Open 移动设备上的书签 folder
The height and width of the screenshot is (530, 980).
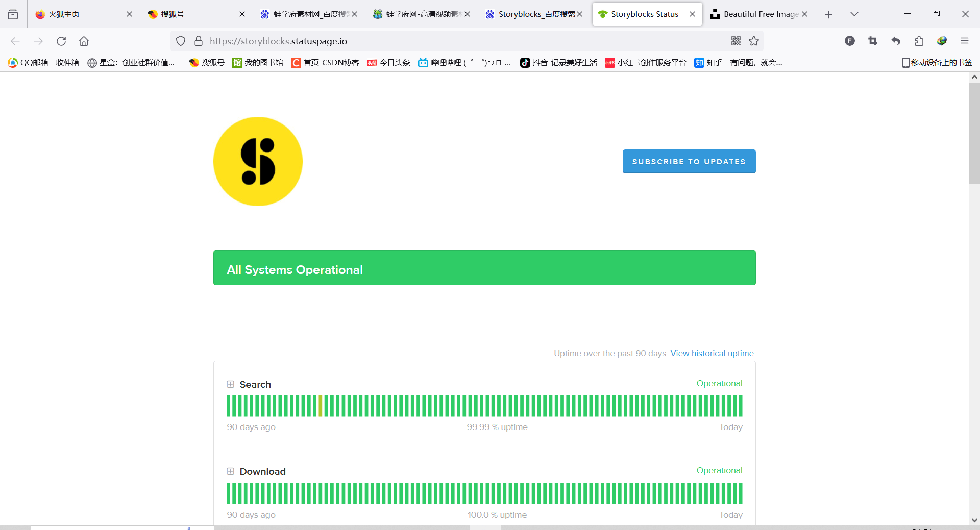937,63
